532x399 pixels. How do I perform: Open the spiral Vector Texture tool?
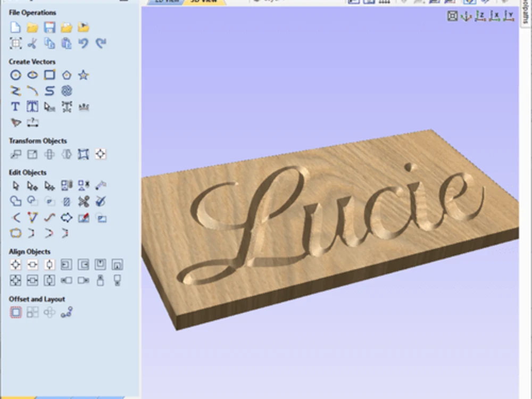tap(66, 91)
